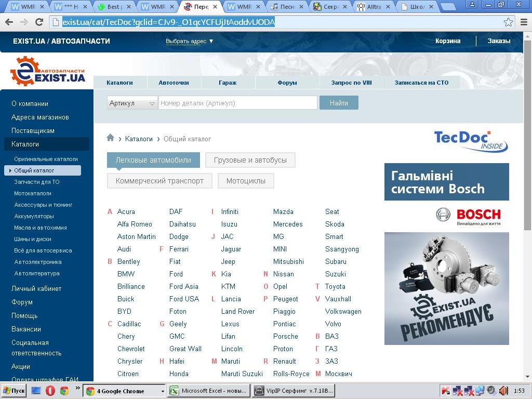Open Оригинальные каталоги sidebar item
Image resolution: width=532 pixels, height=399 pixels.
click(46, 159)
